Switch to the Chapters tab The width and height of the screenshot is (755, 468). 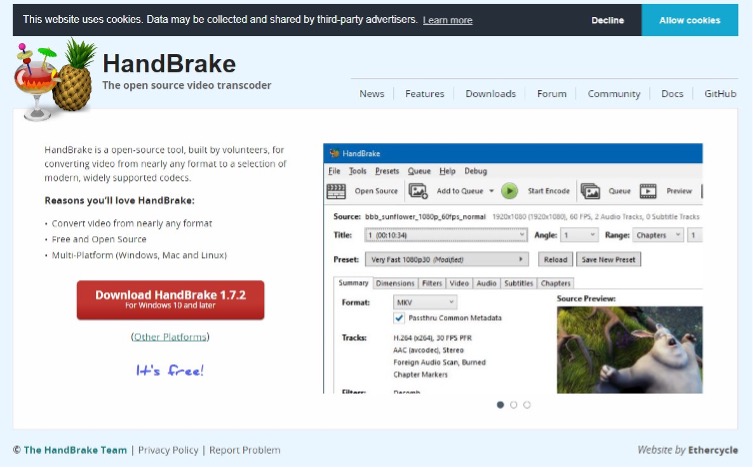pyautogui.click(x=555, y=284)
